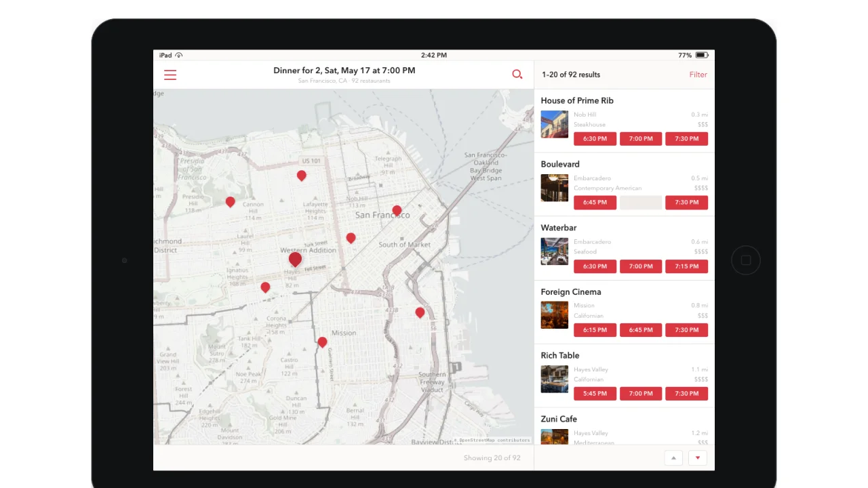Reserve Boulevard at 6:45 PM
This screenshot has width=868, height=488.
click(595, 203)
